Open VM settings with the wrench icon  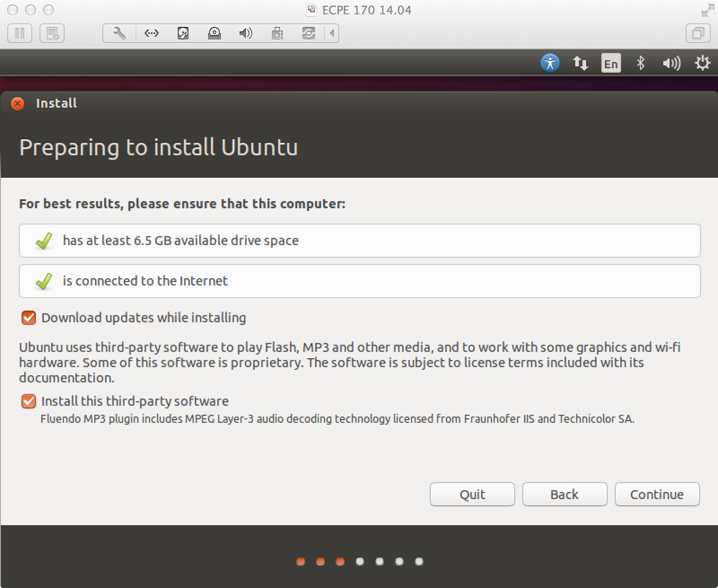click(x=118, y=33)
